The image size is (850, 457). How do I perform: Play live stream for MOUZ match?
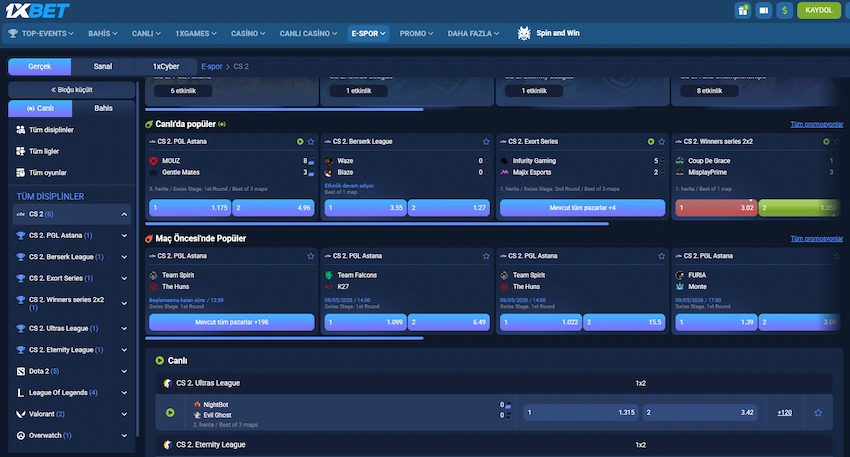pyautogui.click(x=300, y=141)
